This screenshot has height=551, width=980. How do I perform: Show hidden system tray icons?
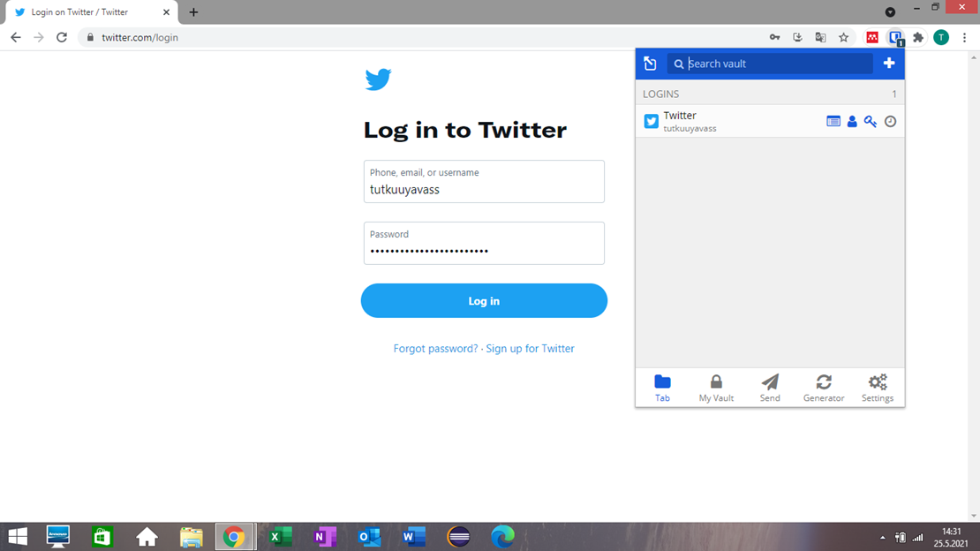(x=883, y=537)
